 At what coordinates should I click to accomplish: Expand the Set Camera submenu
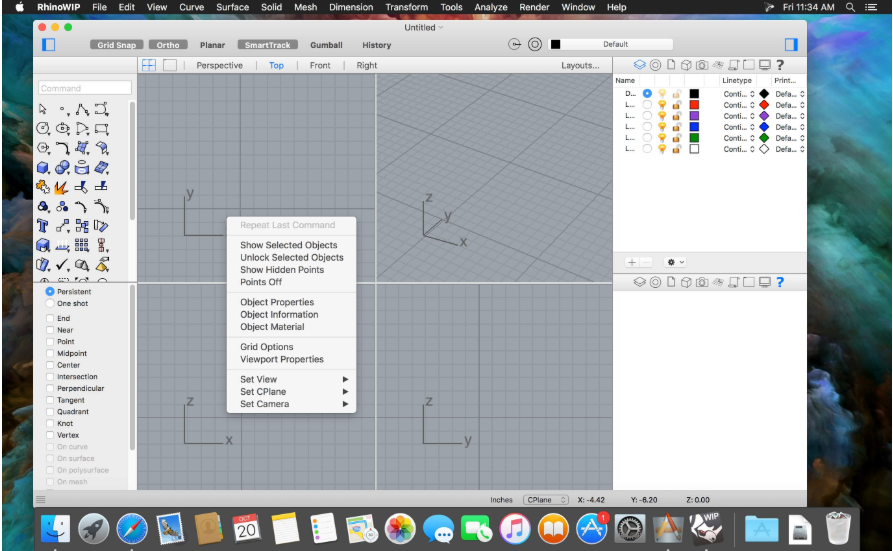(291, 404)
